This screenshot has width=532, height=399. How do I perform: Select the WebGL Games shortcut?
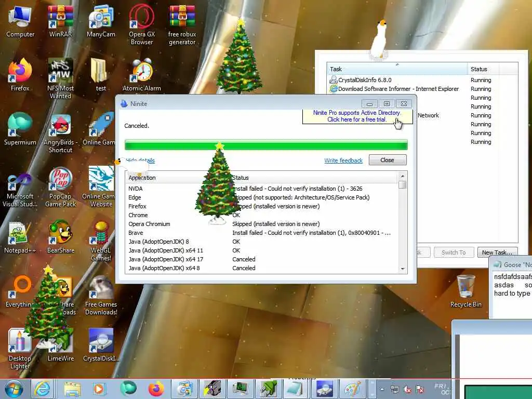click(101, 241)
